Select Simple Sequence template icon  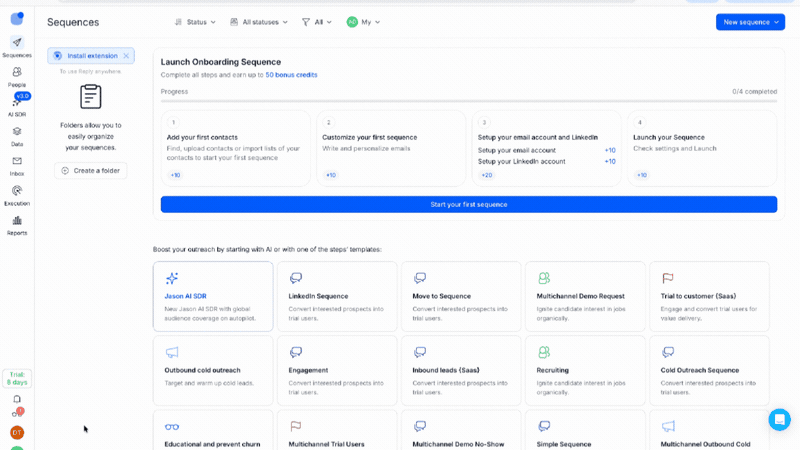coord(544,426)
